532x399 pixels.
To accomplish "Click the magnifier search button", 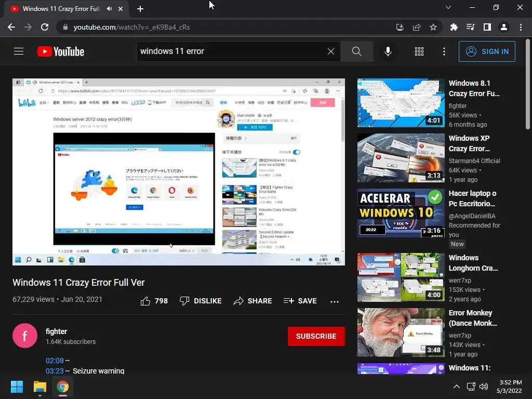I will pyautogui.click(x=356, y=51).
